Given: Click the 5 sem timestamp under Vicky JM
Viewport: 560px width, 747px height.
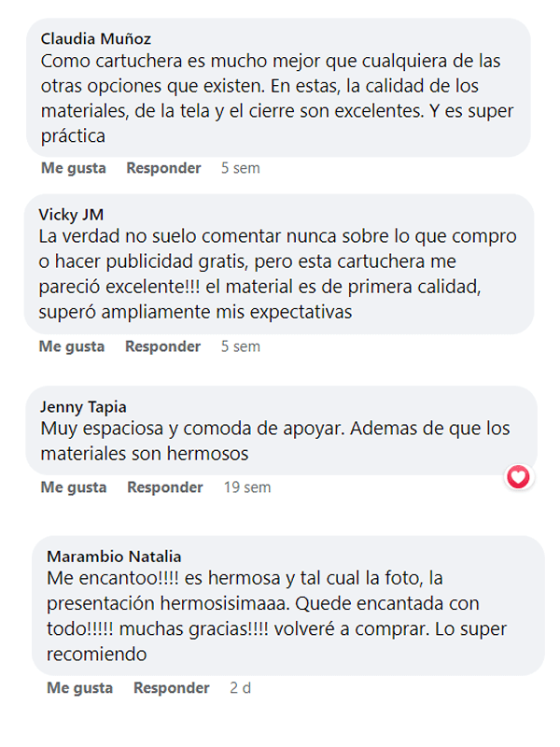Looking at the screenshot, I should coord(241,346).
